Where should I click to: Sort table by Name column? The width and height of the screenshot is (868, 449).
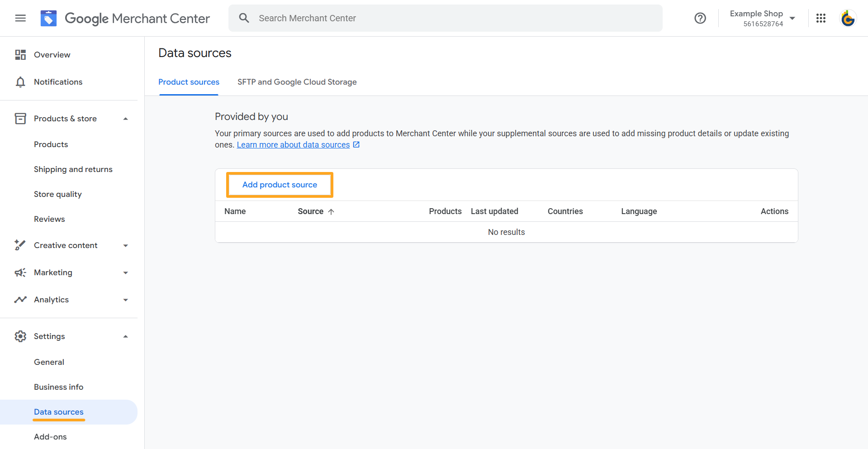(235, 211)
